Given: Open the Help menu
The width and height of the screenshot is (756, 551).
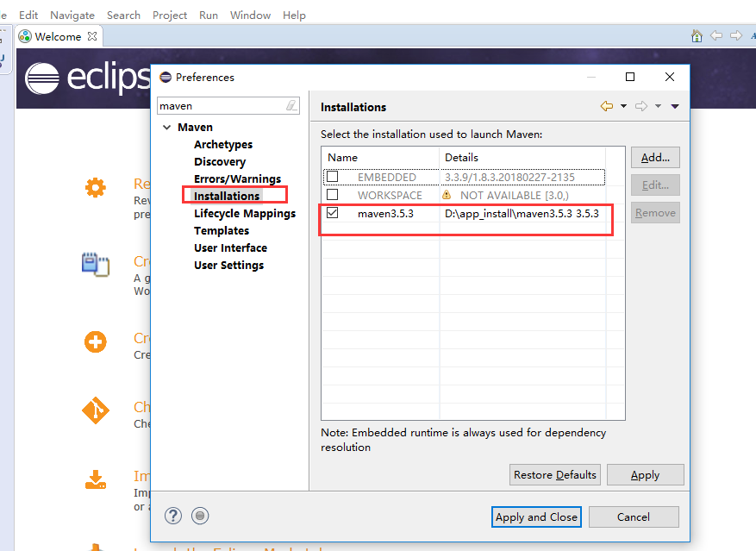Looking at the screenshot, I should tap(294, 15).
